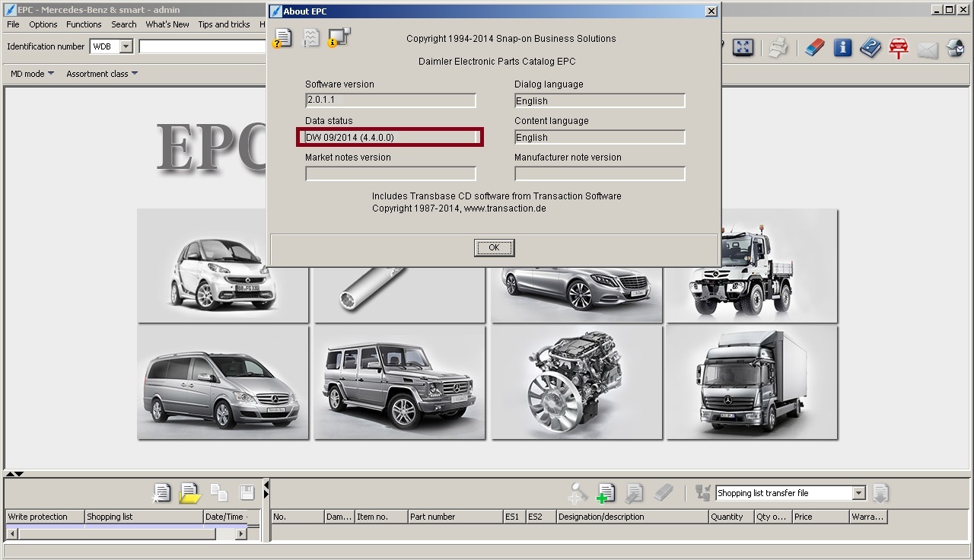Click OK in the About EPC dialog

494,247
